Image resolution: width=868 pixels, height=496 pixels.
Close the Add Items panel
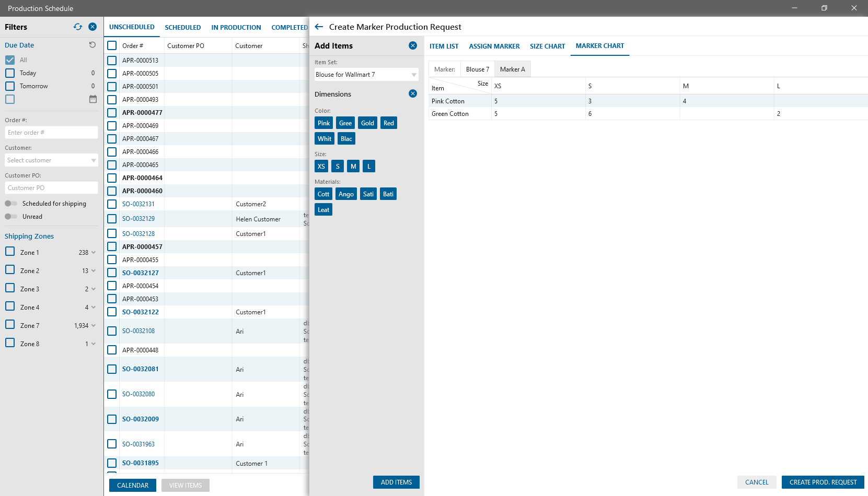point(413,45)
